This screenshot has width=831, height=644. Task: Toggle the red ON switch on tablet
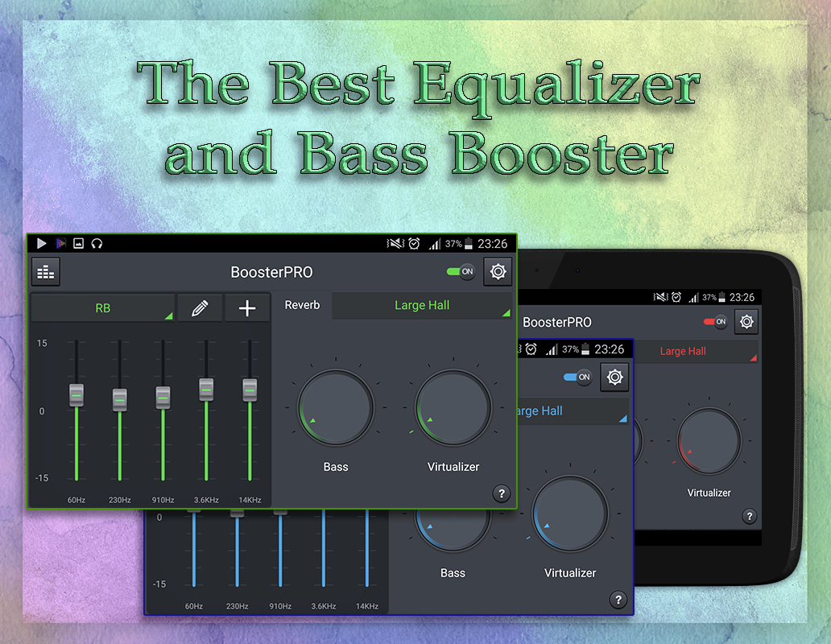click(715, 321)
